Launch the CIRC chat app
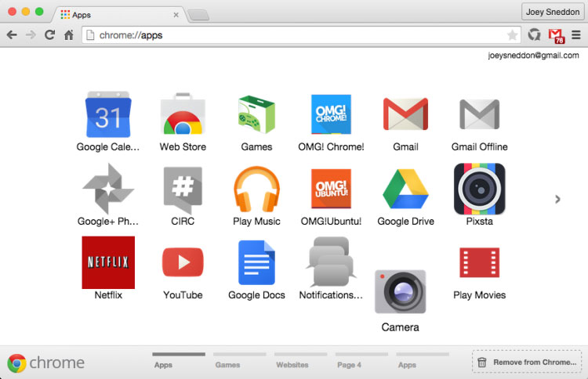 click(183, 190)
